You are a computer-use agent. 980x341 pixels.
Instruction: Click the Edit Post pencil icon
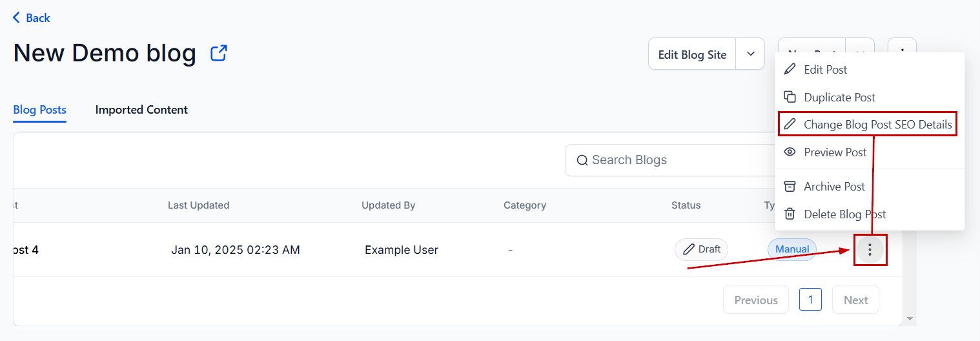(790, 69)
